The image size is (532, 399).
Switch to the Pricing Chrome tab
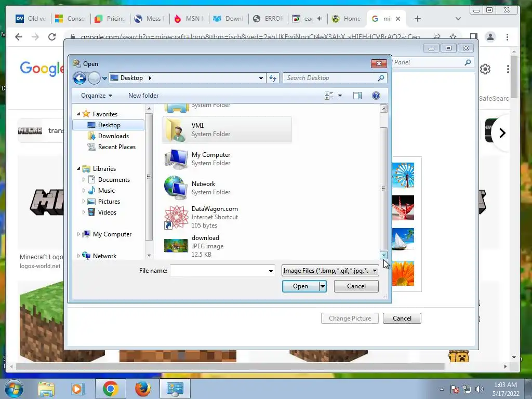point(110,19)
